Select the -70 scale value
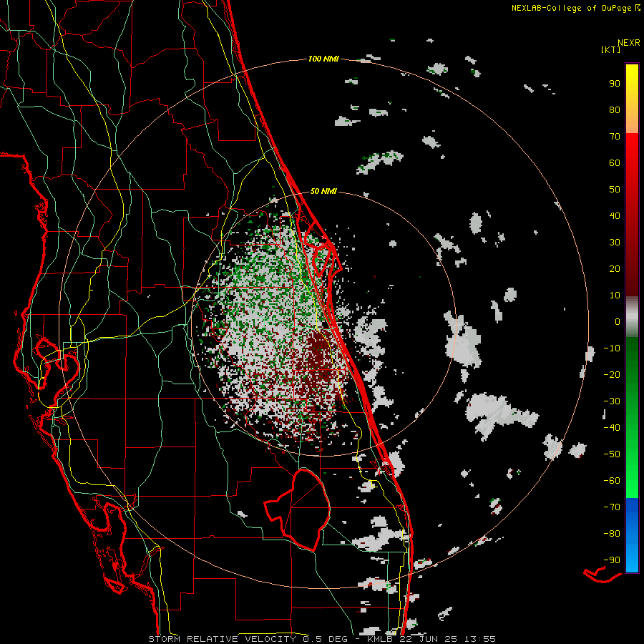This screenshot has height=644, width=644. pos(612,507)
